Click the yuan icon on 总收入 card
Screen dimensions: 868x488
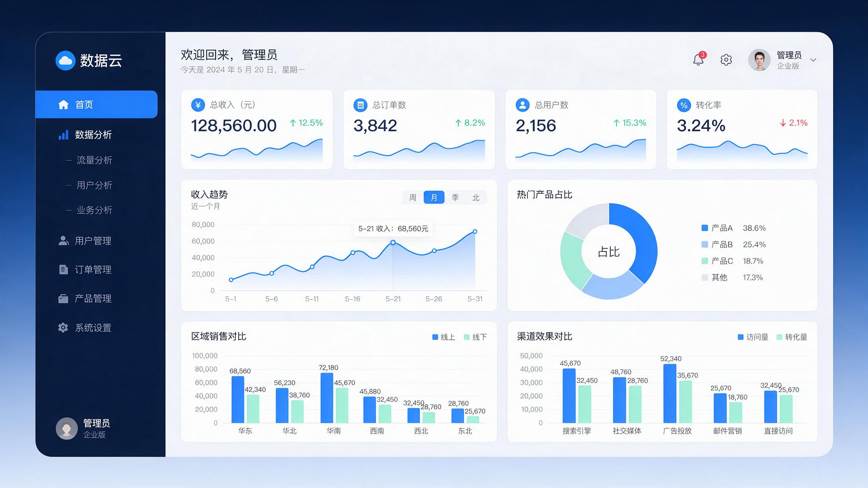[x=198, y=105]
